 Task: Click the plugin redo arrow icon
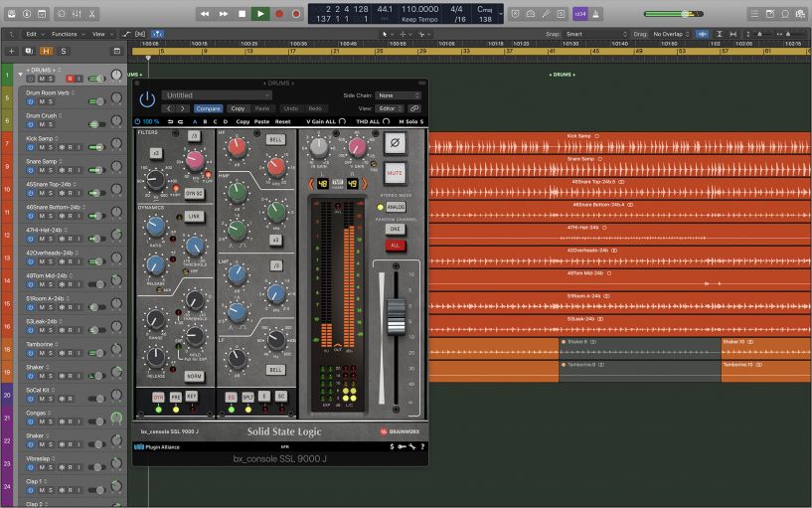point(180,121)
